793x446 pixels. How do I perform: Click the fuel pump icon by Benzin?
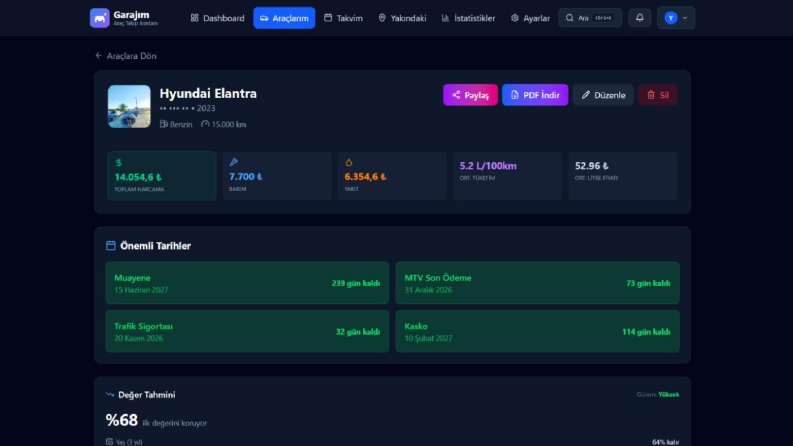tap(163, 124)
